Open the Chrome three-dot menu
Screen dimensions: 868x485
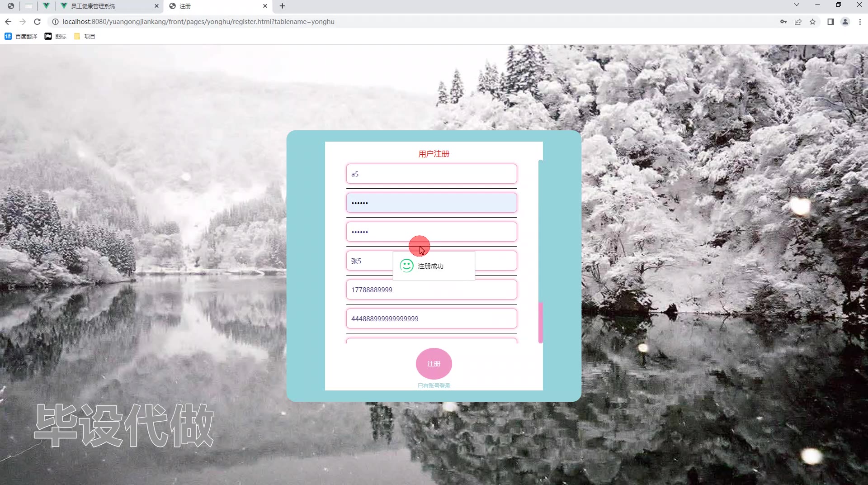point(860,22)
